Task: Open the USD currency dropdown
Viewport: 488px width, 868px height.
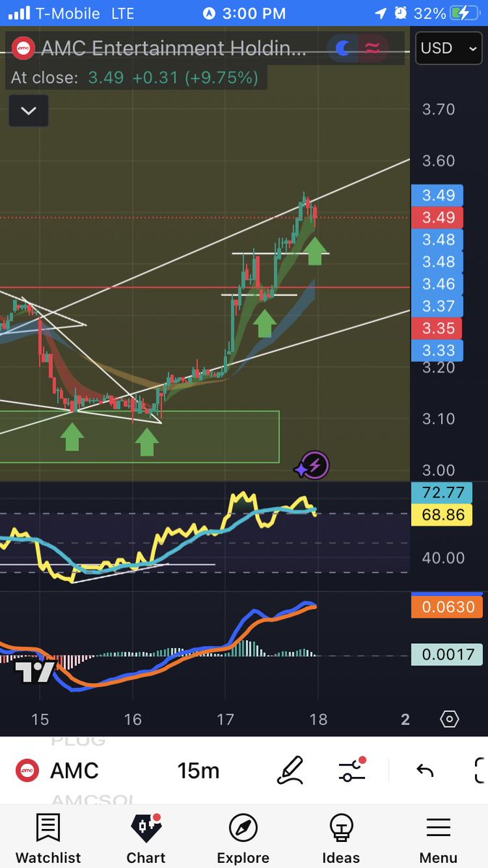Action: (449, 48)
